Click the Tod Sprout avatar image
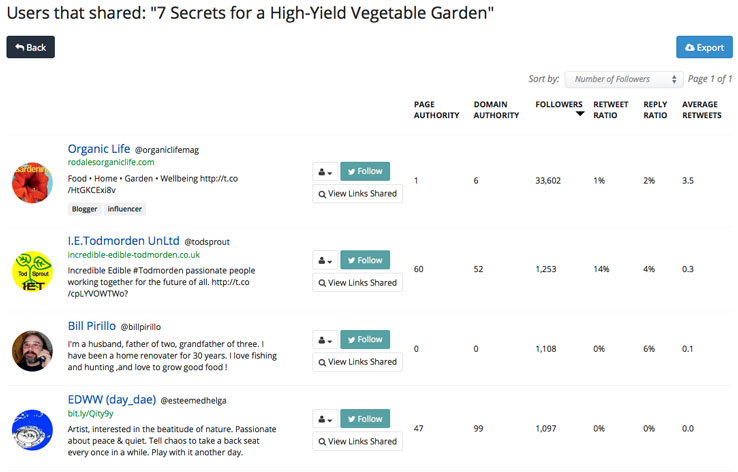 click(32, 271)
